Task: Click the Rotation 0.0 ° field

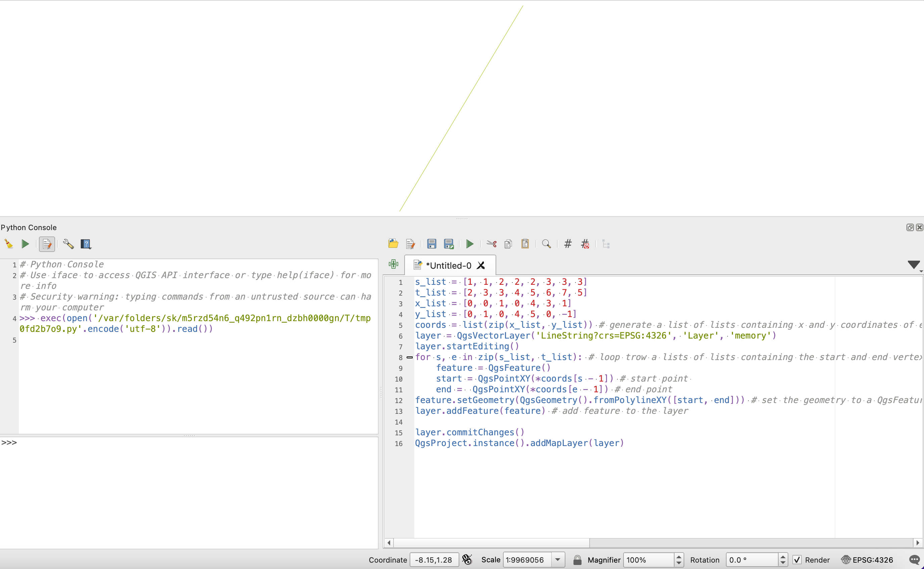Action: pyautogui.click(x=752, y=560)
